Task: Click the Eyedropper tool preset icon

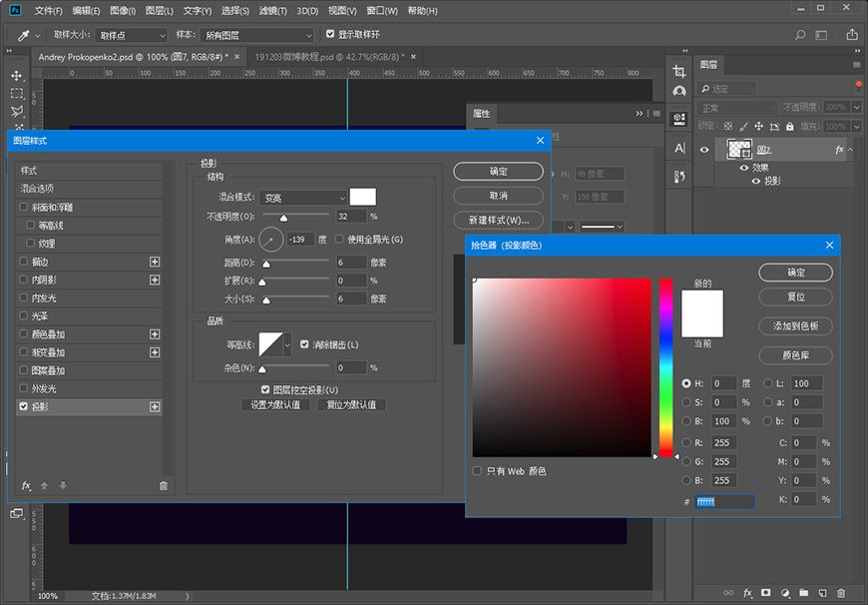Action: coord(23,36)
